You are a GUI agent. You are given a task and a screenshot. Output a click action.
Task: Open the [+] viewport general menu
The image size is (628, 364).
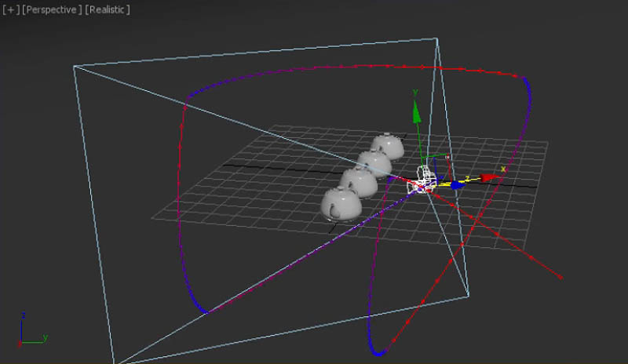click(11, 9)
